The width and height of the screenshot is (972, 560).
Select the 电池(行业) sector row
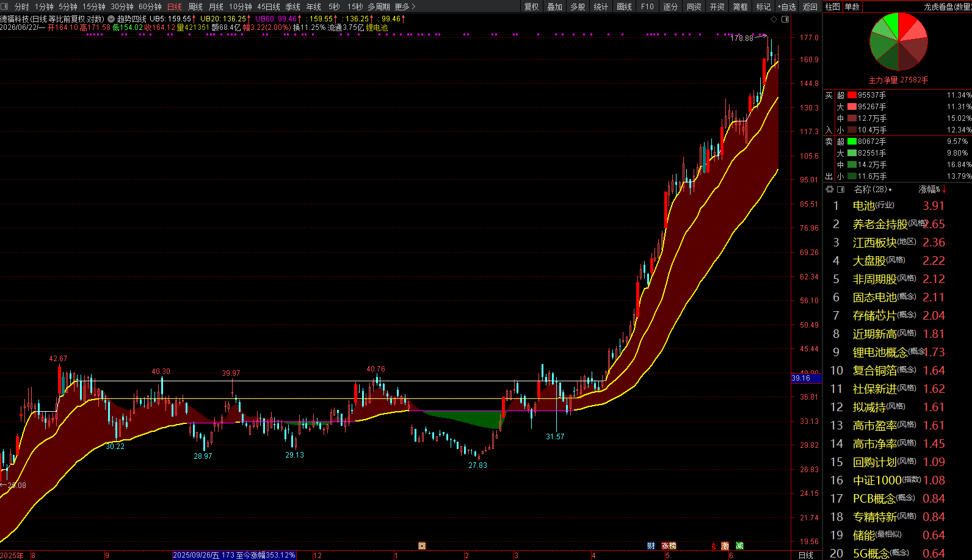pos(898,206)
